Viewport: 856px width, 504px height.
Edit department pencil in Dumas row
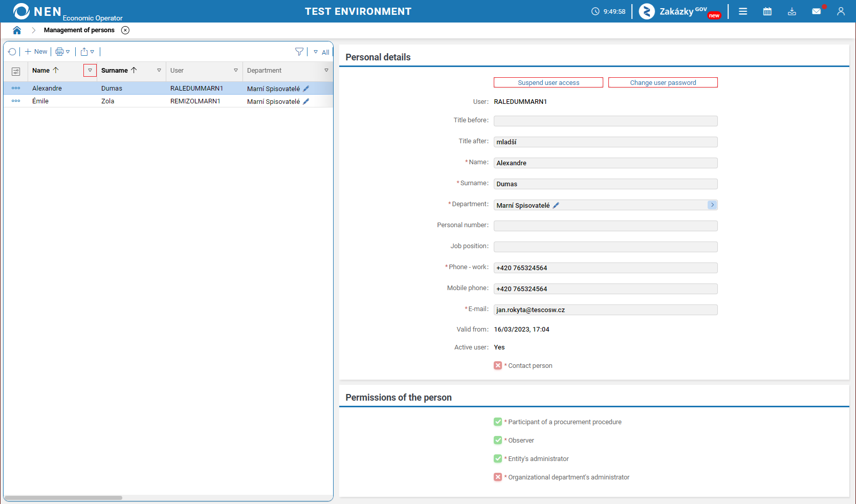306,89
